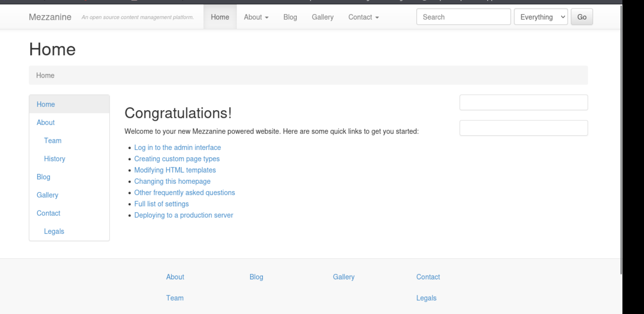This screenshot has width=644, height=314.
Task: Open Legals in the left sidebar
Action: point(54,231)
